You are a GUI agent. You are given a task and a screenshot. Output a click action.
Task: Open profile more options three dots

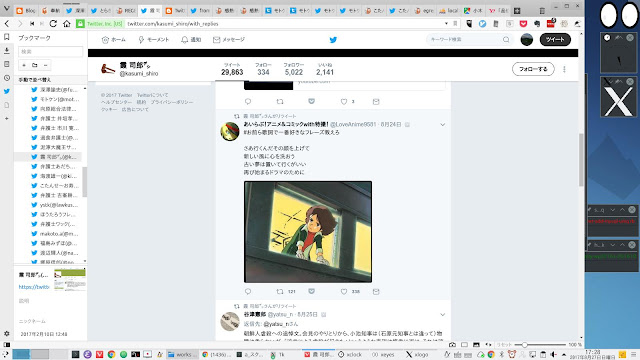(564, 69)
